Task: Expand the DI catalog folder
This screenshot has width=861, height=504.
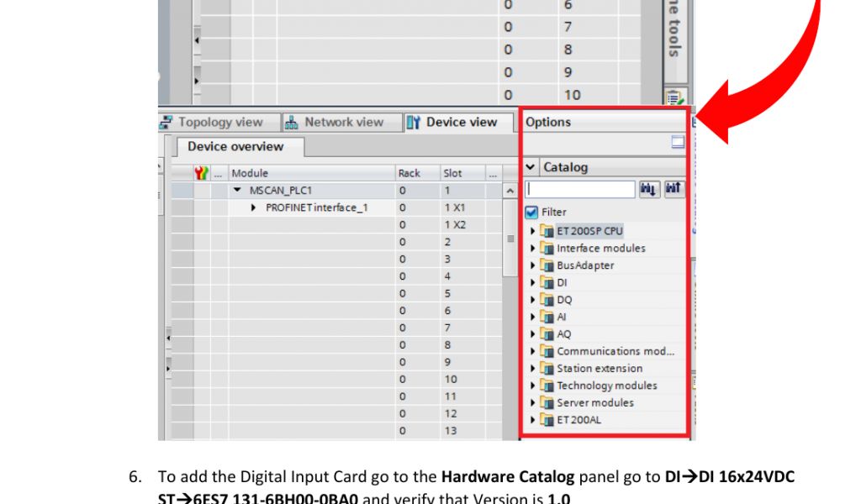Action: pyautogui.click(x=533, y=283)
